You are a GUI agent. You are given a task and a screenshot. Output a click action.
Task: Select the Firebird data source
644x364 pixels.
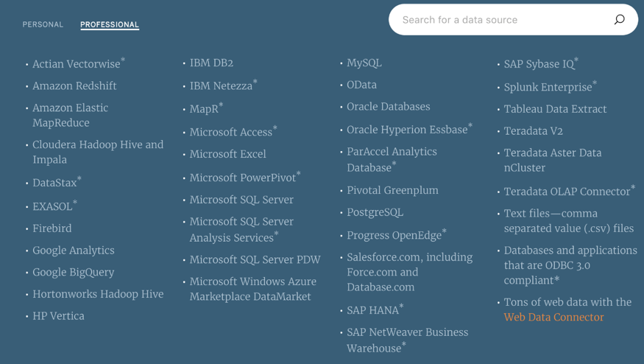52,228
